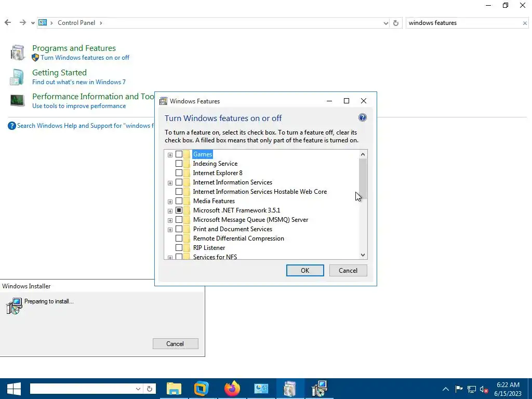Clear the windows features search text

525,23
